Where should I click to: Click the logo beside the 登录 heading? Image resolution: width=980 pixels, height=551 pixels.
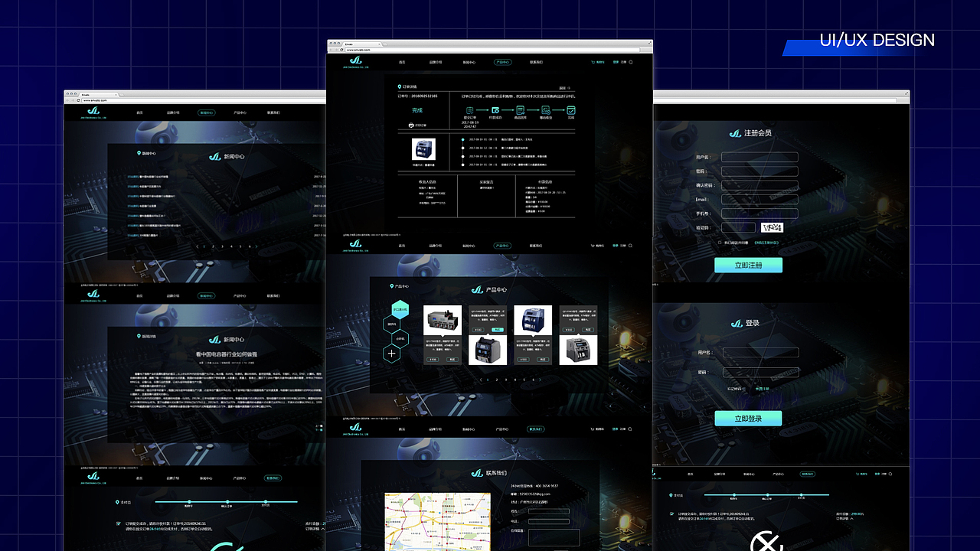coord(736,323)
